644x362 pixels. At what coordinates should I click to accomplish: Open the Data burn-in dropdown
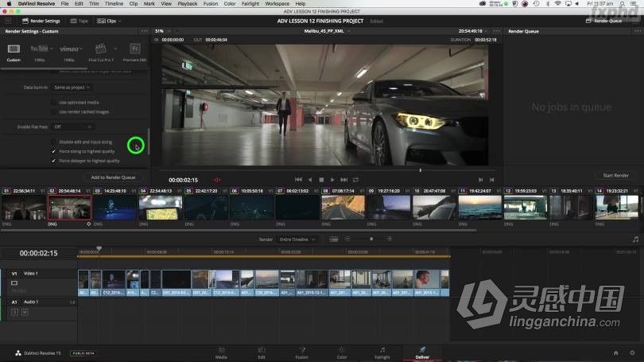[72, 87]
